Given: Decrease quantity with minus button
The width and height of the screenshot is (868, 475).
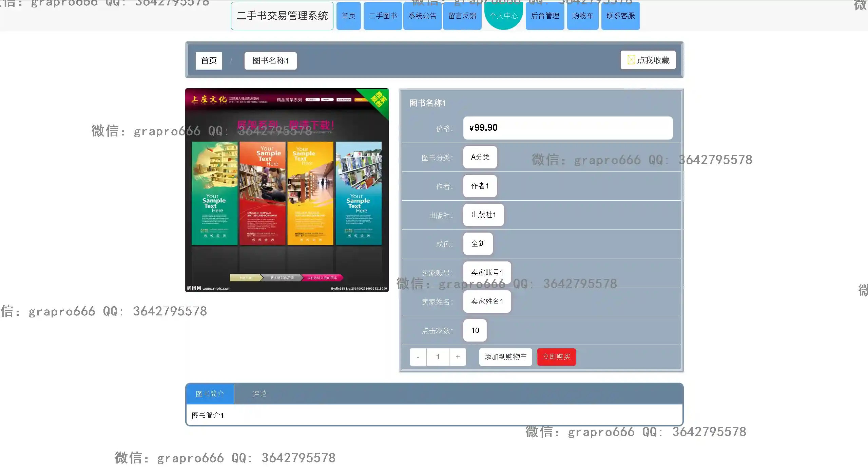Looking at the screenshot, I should (418, 357).
